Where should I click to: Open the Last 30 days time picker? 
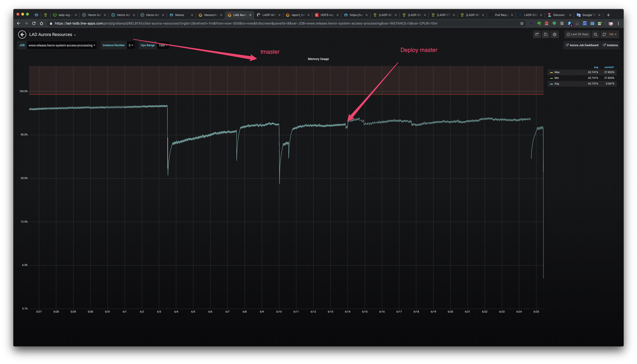(x=577, y=34)
